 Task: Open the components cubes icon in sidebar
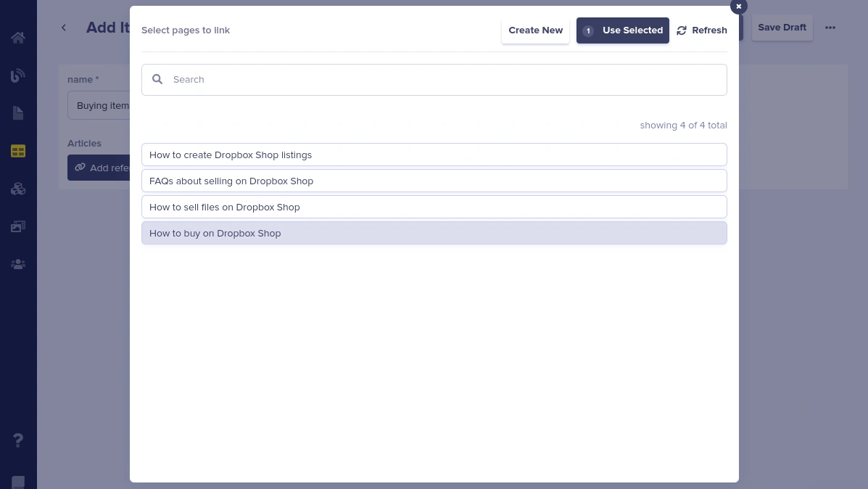click(17, 189)
